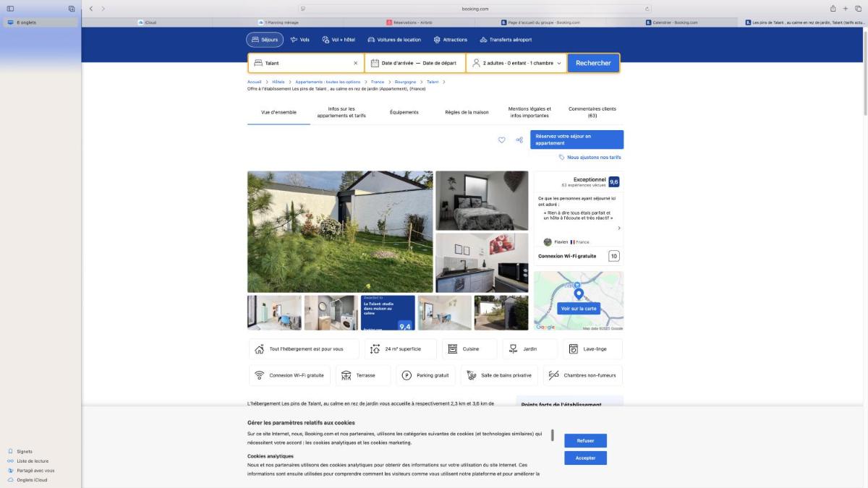Open the main garden photo

point(340,231)
